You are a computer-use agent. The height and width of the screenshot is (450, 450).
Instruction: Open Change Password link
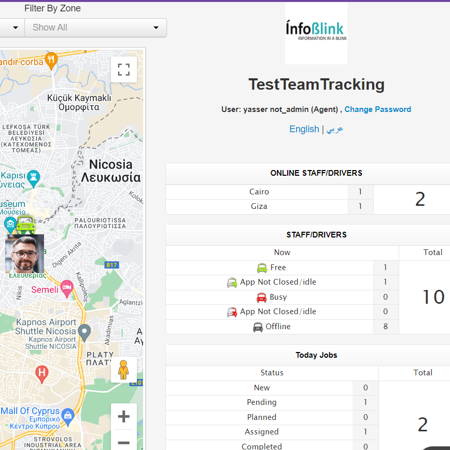click(378, 109)
